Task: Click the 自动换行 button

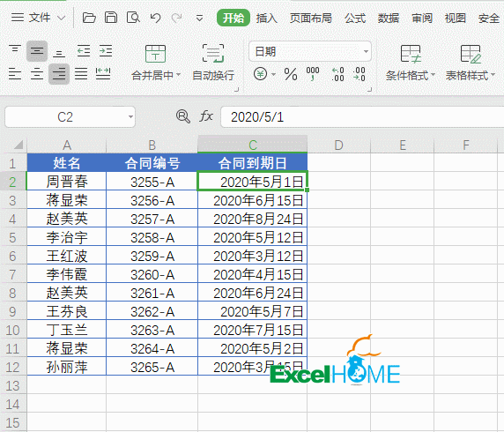Action: (x=213, y=62)
